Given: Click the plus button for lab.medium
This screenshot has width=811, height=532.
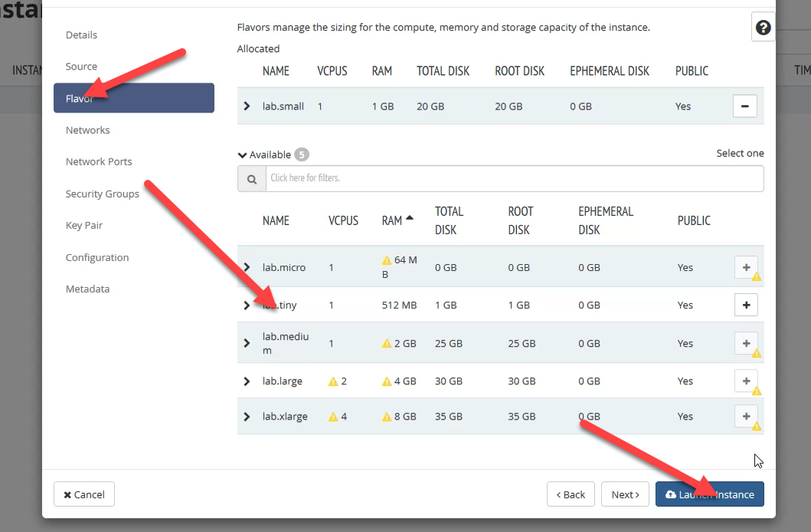Looking at the screenshot, I should coord(746,344).
